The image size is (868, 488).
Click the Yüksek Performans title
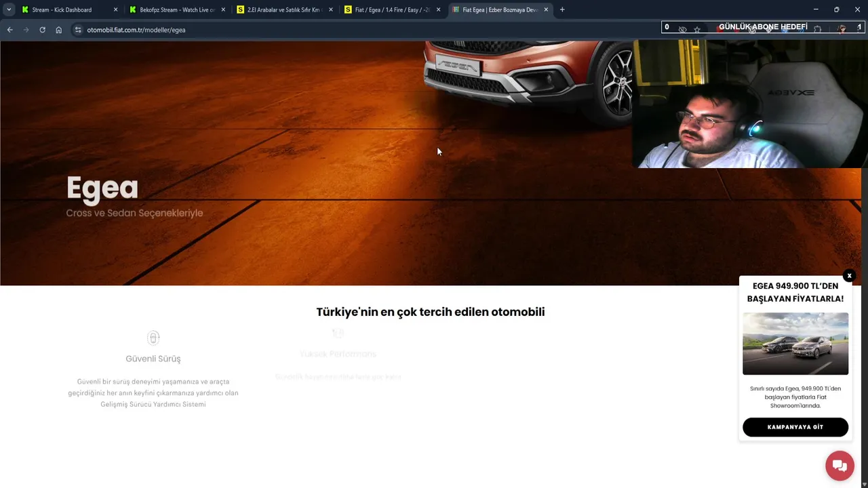(x=338, y=354)
